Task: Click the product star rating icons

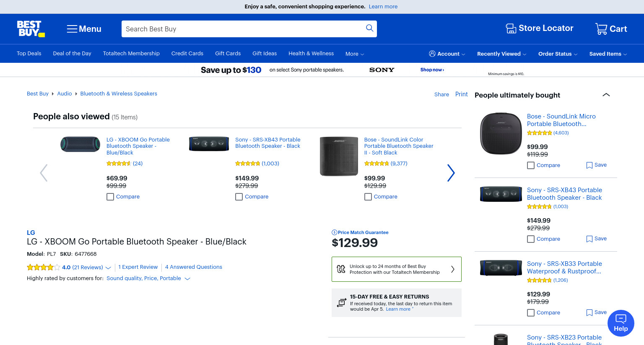Action: [x=43, y=267]
